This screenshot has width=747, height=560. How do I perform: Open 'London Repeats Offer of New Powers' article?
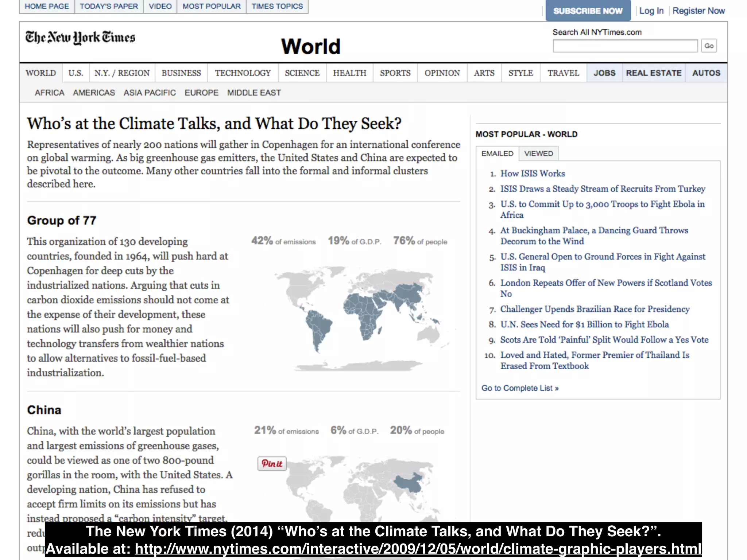pos(606,288)
